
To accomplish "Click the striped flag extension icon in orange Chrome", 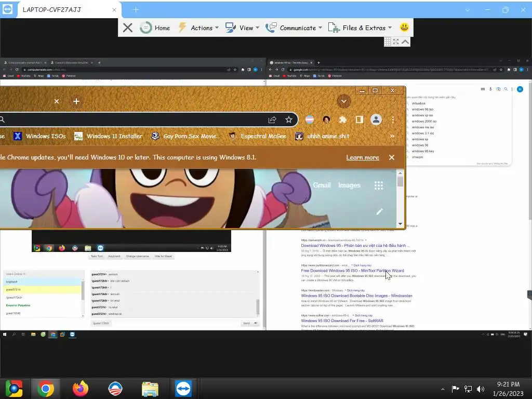I will (x=310, y=119).
